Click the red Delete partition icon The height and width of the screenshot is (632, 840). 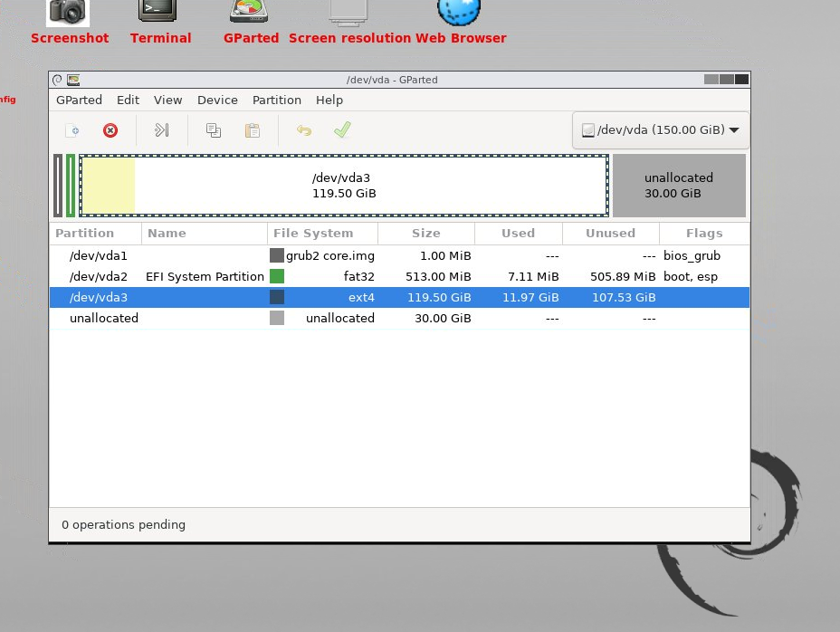[110, 130]
